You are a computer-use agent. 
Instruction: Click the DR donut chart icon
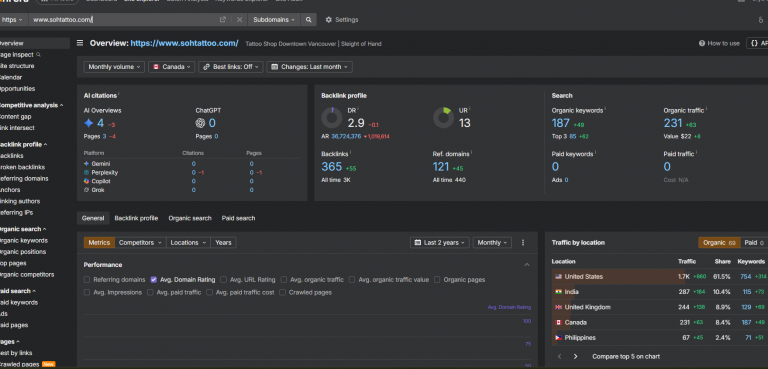pyautogui.click(x=332, y=118)
